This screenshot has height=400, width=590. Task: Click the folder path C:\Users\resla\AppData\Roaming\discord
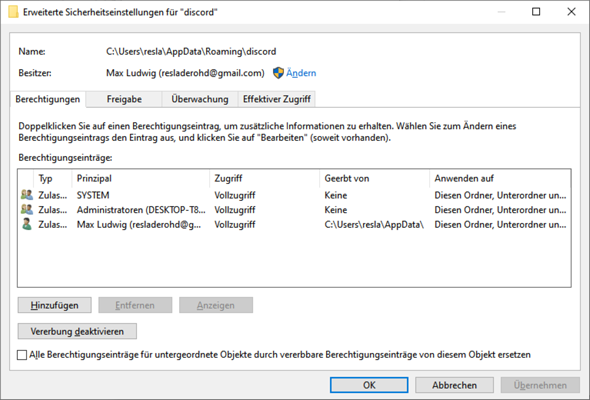191,52
